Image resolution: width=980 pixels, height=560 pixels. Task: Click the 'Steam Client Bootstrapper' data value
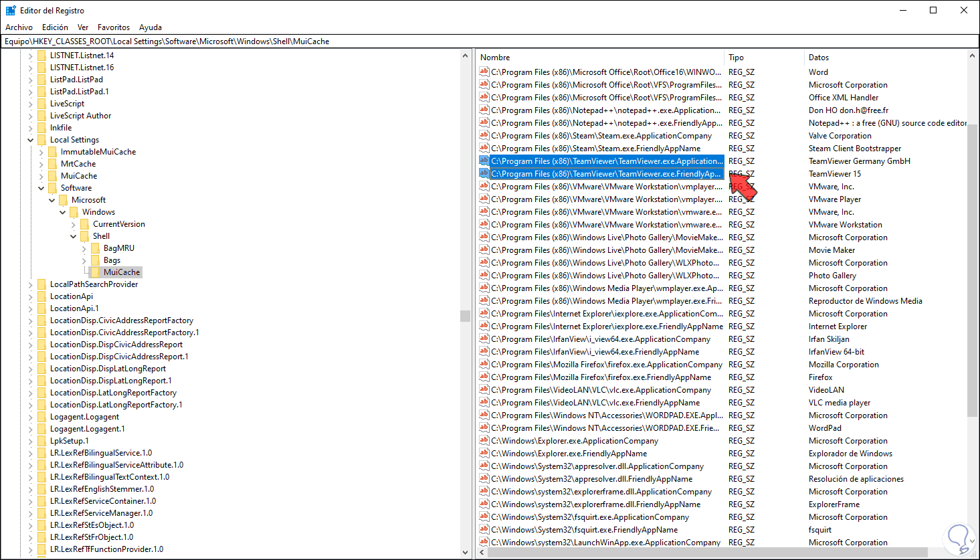855,149
